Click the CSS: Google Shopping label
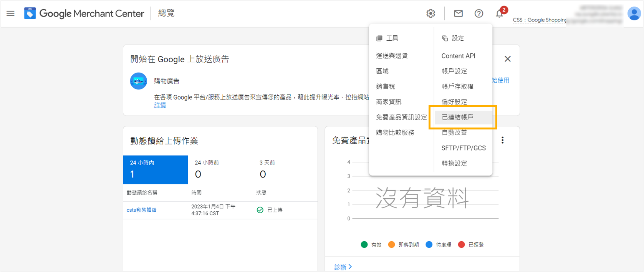Viewport: 644px width, 272px height. pyautogui.click(x=540, y=20)
